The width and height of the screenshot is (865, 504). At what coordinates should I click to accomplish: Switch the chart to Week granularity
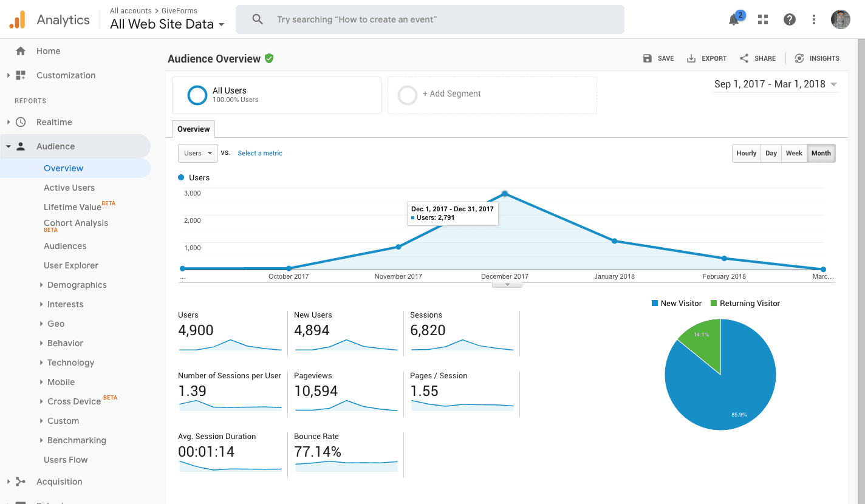click(x=794, y=153)
